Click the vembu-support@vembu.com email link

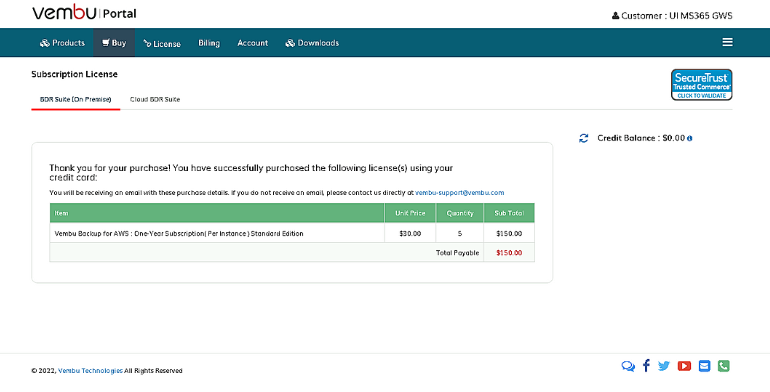(x=460, y=193)
